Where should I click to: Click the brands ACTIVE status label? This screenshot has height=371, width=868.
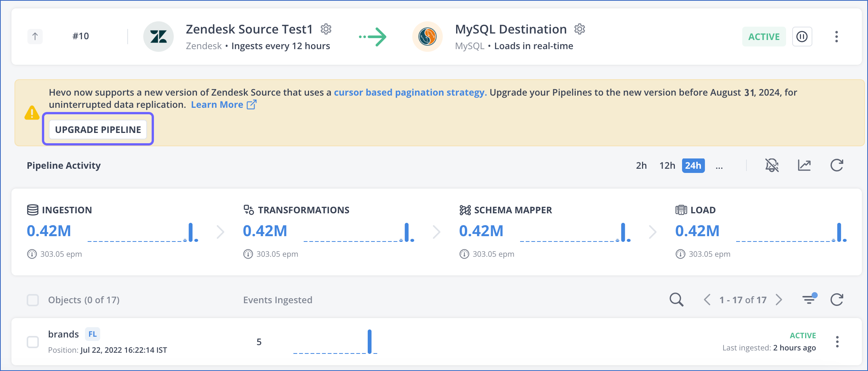pyautogui.click(x=803, y=336)
